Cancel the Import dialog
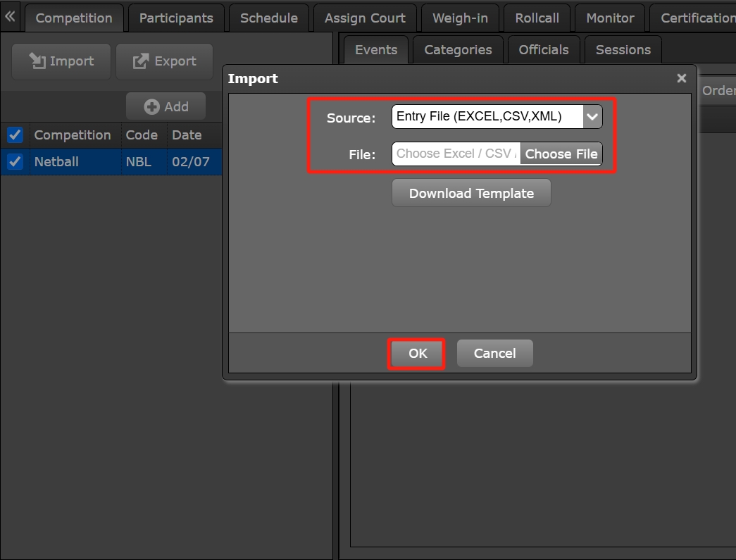This screenshot has height=560, width=736. coord(494,353)
